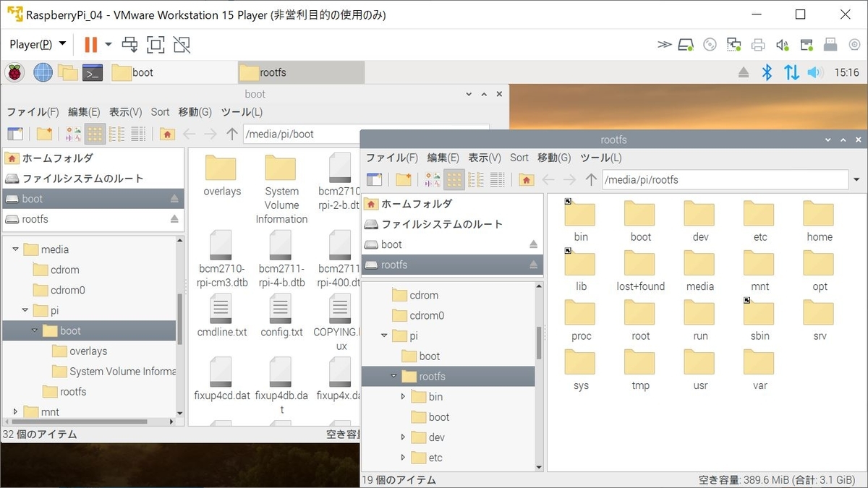Switch boot window to detailed list view

click(x=138, y=134)
